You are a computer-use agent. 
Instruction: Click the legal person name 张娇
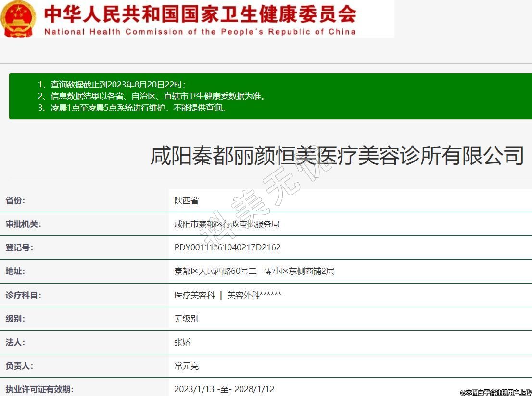pyautogui.click(x=182, y=342)
